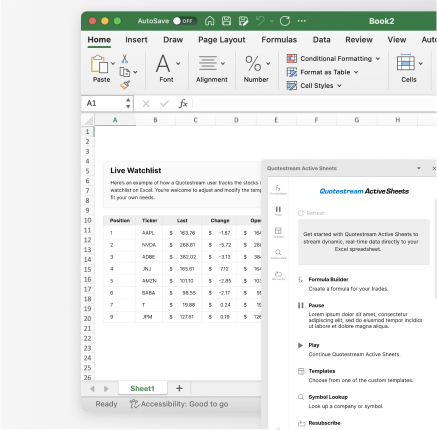The width and height of the screenshot is (437, 430).
Task: Click the Redo circular arrow icon
Action: [x=285, y=21]
